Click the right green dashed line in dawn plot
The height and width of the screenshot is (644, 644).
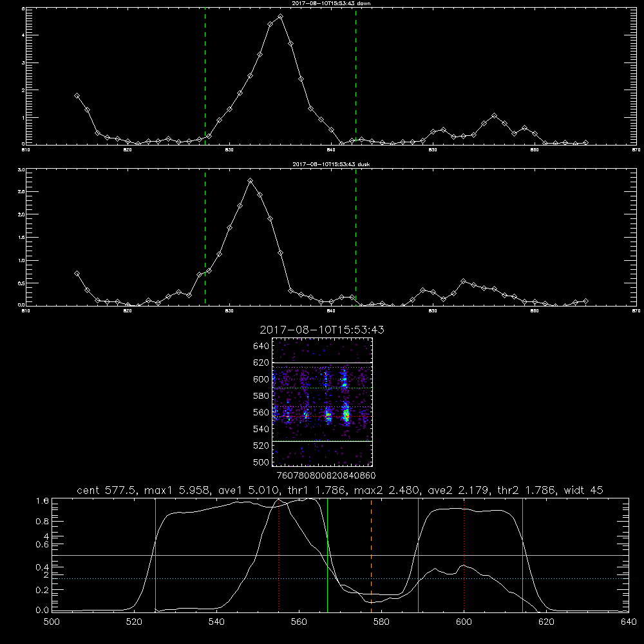coord(355,76)
